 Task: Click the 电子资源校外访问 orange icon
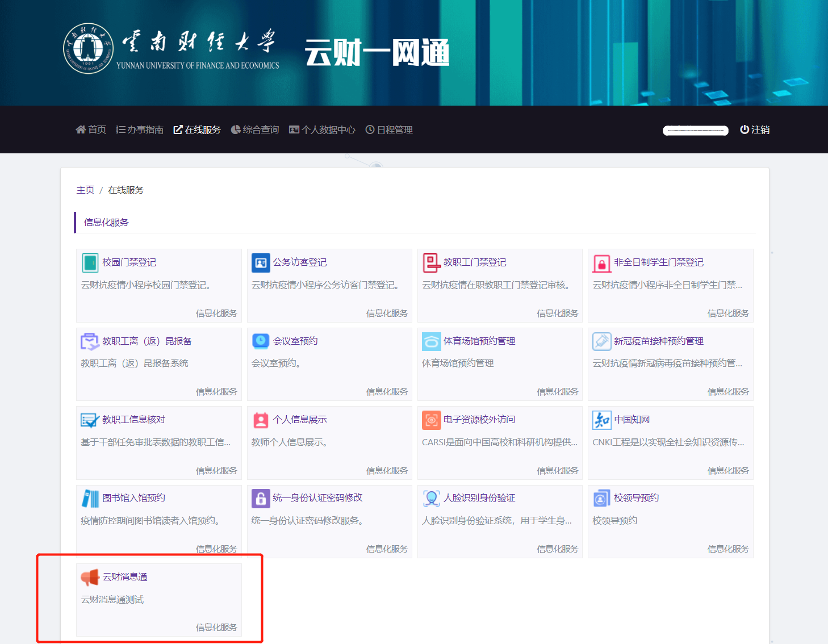(x=431, y=420)
